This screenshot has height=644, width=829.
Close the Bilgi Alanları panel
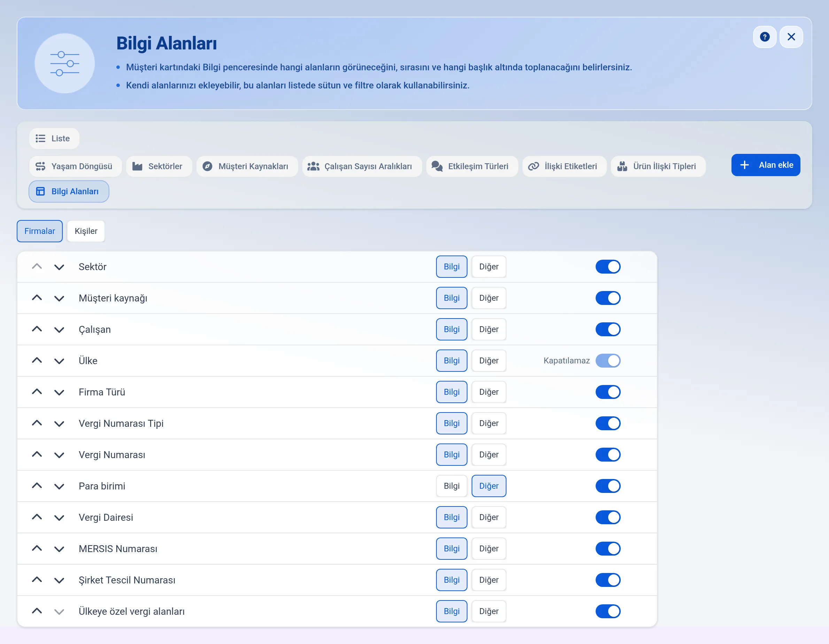[x=791, y=37]
